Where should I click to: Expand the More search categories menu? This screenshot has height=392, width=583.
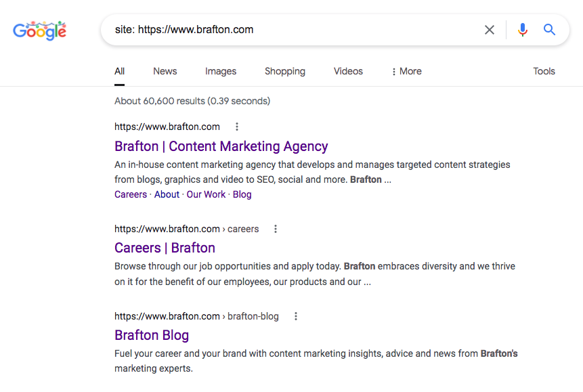click(x=406, y=71)
